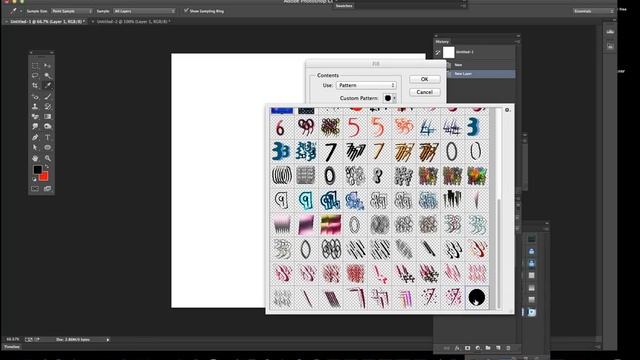The image size is (640, 360).
Task: Create a new adjustment layer
Action: pos(478,348)
